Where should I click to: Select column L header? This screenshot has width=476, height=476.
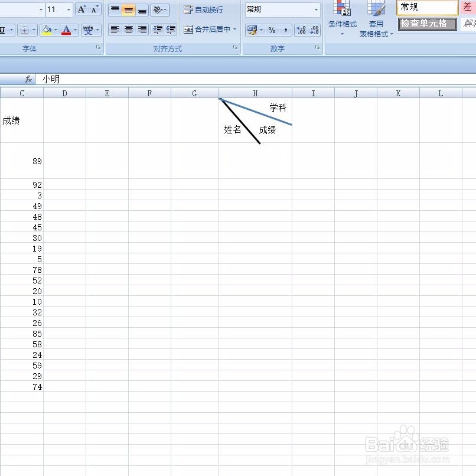pyautogui.click(x=441, y=93)
